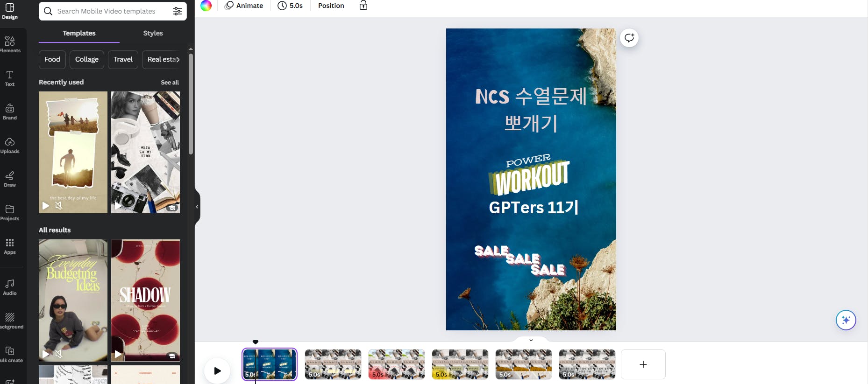Select the SHADOW template
868x384 pixels.
(x=145, y=300)
